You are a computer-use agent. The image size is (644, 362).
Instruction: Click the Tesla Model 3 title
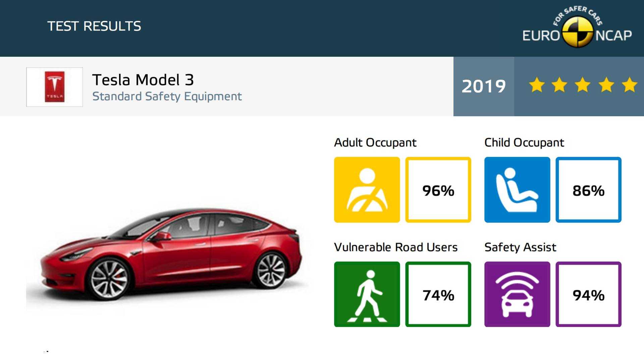coord(143,80)
